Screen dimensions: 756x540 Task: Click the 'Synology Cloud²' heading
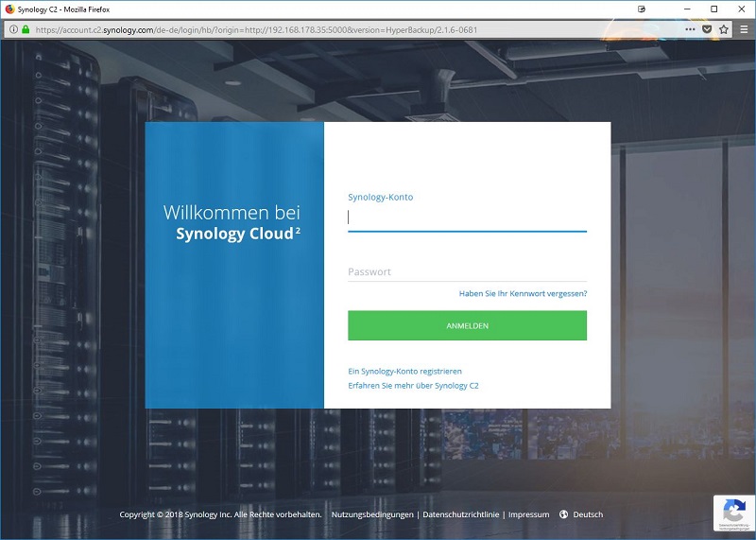238,234
